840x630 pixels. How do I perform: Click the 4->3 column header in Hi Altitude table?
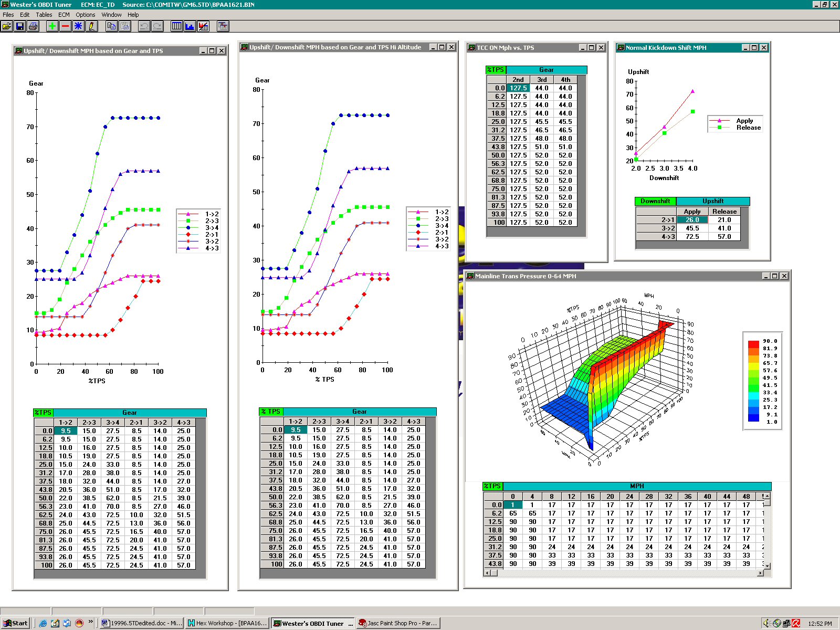click(413, 422)
